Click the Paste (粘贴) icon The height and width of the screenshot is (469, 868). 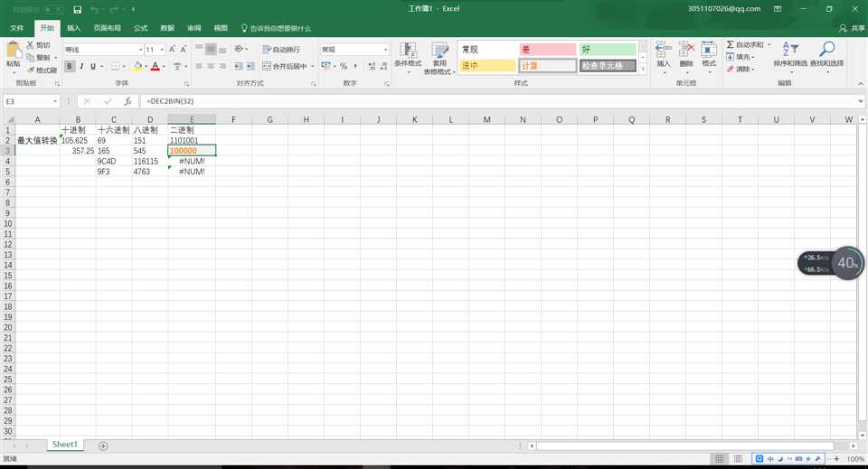pyautogui.click(x=14, y=51)
